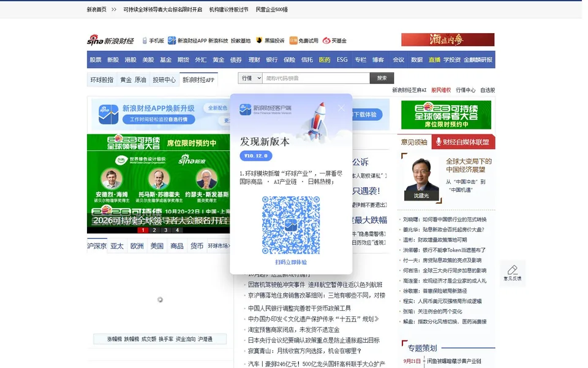Switch to the 商品 market tab

pos(176,246)
